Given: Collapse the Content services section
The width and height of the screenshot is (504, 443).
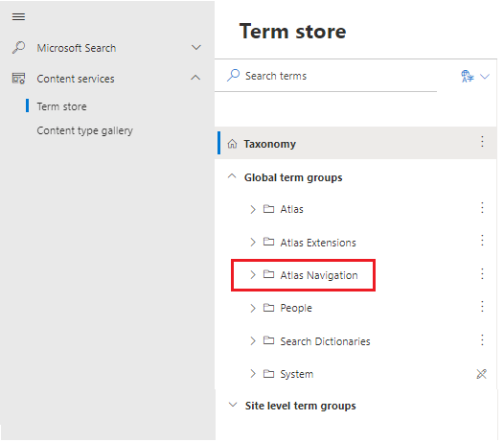Looking at the screenshot, I should tap(195, 78).
